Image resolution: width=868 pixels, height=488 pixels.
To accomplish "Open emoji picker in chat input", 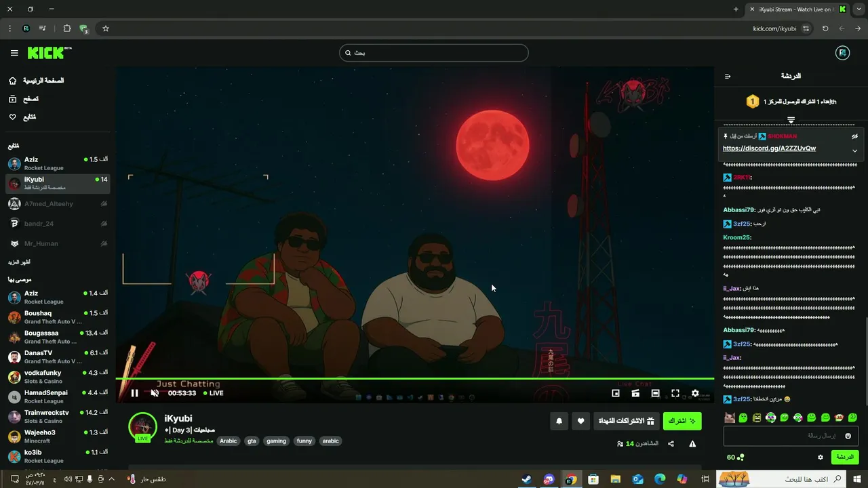I will click(848, 436).
